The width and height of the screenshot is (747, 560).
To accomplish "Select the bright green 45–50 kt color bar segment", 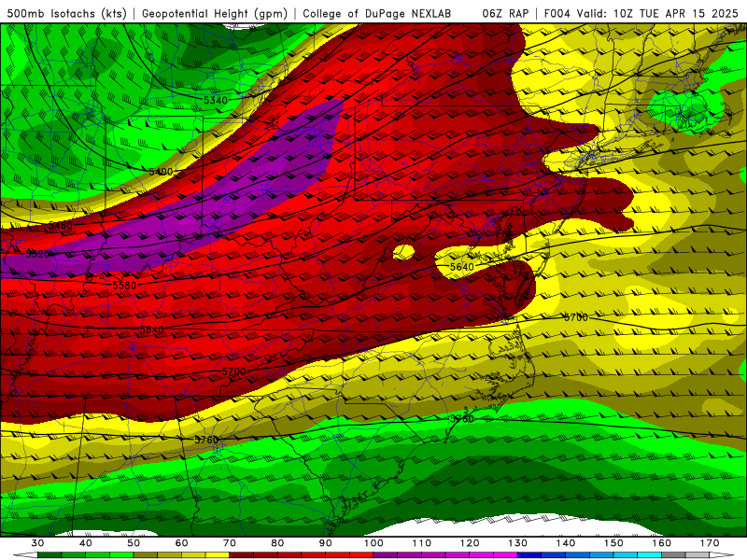I will coord(121,555).
